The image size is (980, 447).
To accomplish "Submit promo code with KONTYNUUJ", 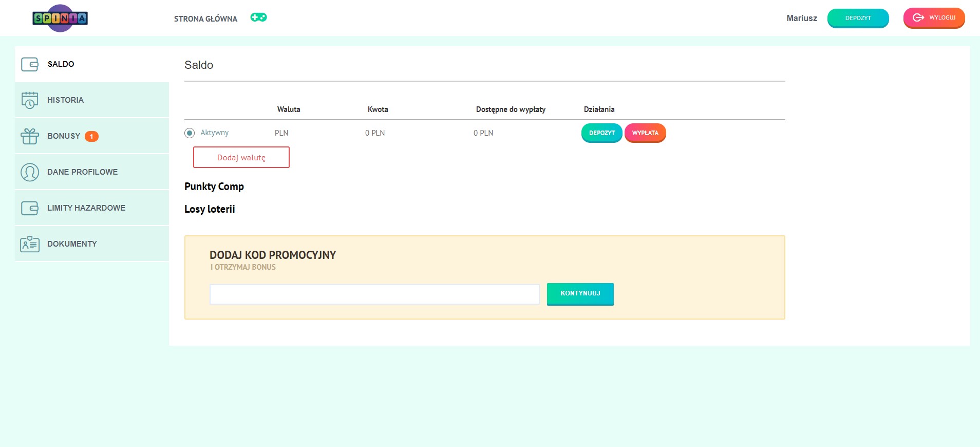I will [580, 294].
